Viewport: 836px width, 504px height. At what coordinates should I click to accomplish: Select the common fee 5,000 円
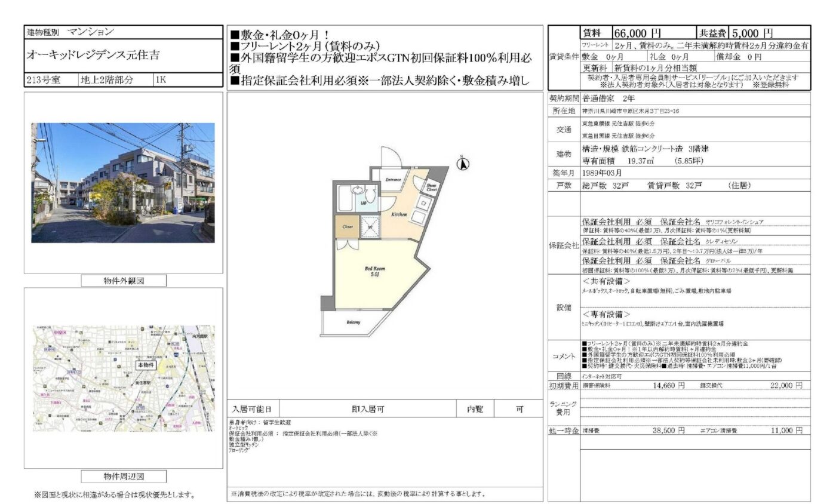click(x=752, y=33)
